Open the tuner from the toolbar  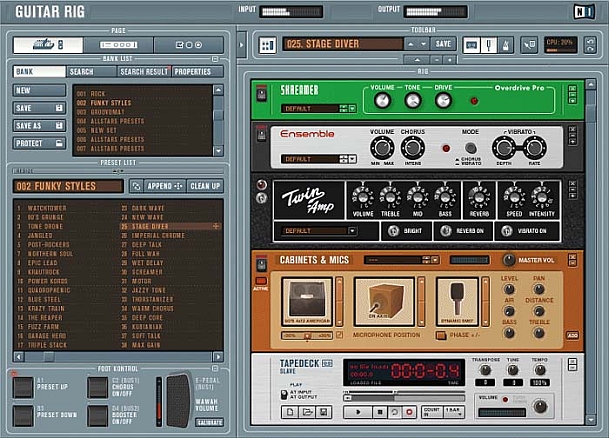coord(489,45)
